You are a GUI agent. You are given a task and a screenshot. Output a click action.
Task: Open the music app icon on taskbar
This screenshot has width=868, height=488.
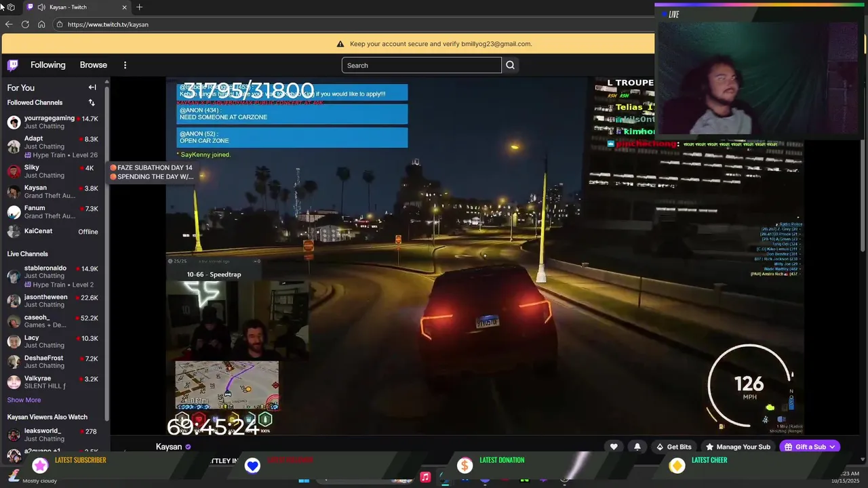[425, 478]
